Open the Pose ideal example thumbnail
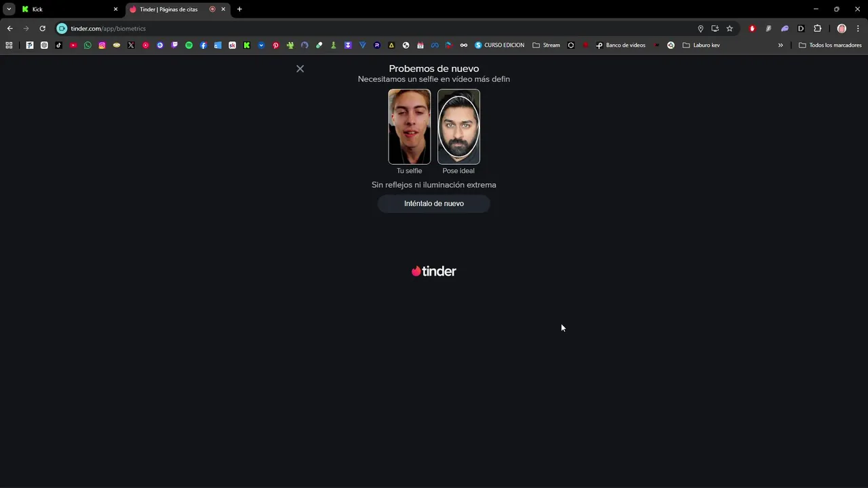This screenshot has width=868, height=488. coord(458,127)
